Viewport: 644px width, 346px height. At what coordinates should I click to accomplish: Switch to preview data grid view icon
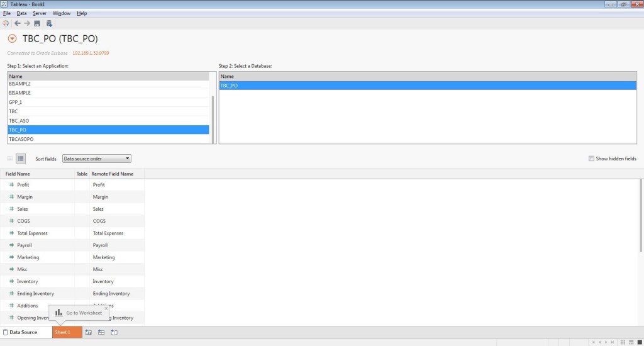[10, 159]
